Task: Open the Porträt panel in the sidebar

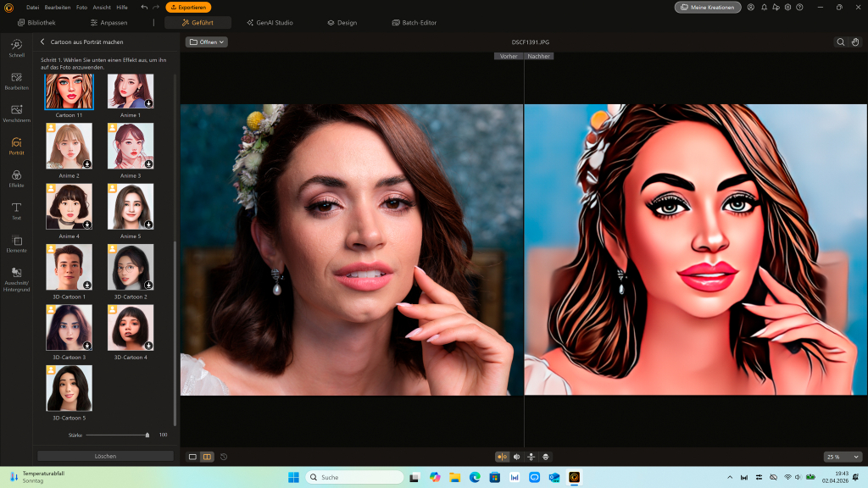Action: [x=15, y=146]
